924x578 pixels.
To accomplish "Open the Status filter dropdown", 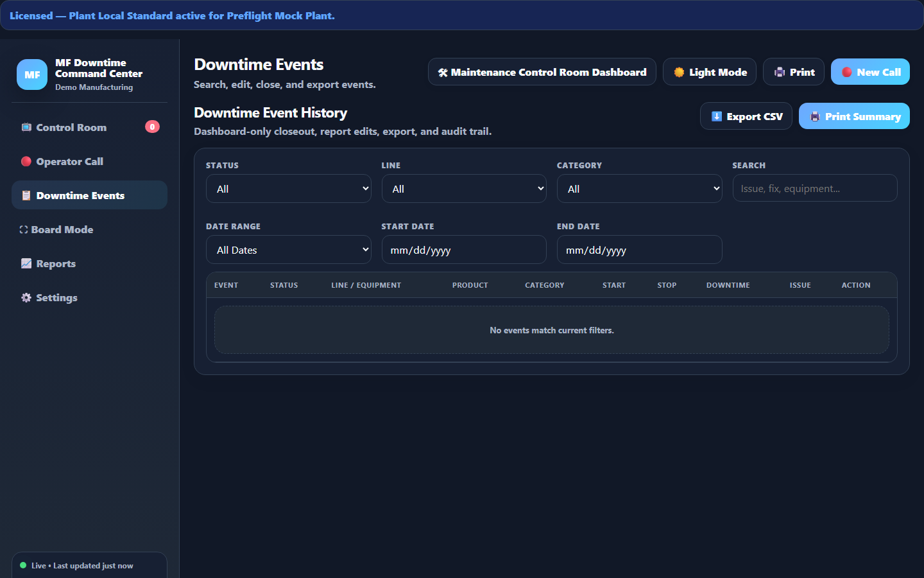I will pos(289,189).
